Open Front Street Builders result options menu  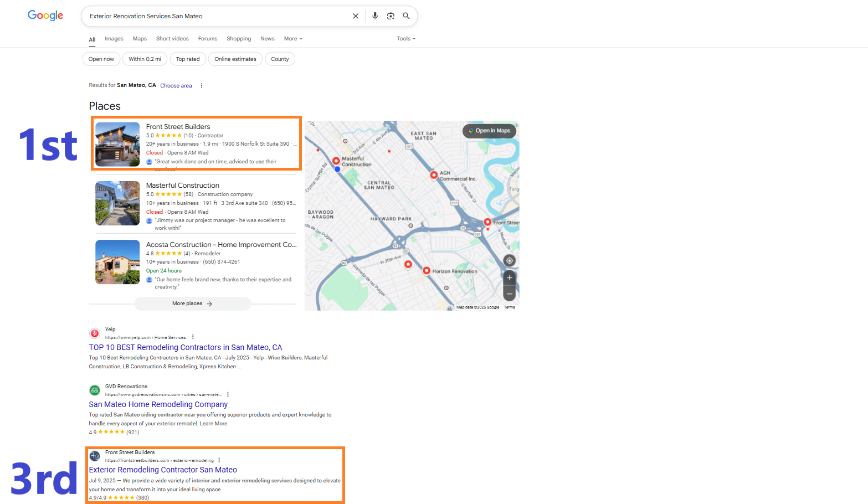(219, 460)
